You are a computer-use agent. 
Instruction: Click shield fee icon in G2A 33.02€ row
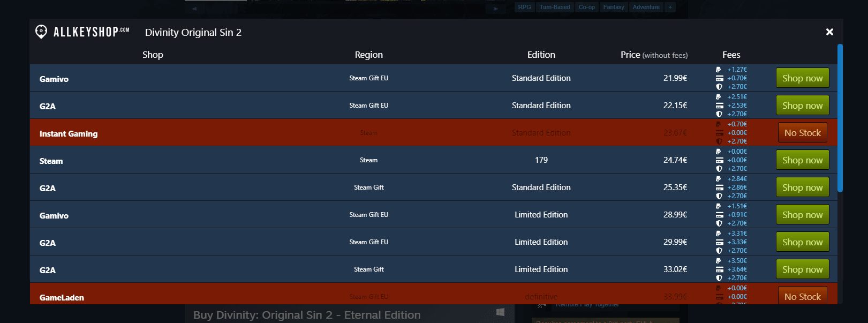pos(719,278)
